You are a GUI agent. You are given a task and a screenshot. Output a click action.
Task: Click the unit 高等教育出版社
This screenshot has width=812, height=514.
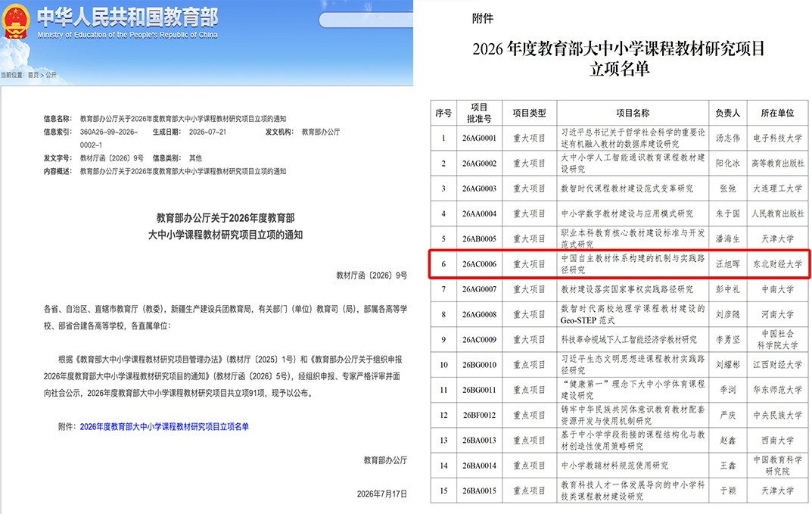777,164
